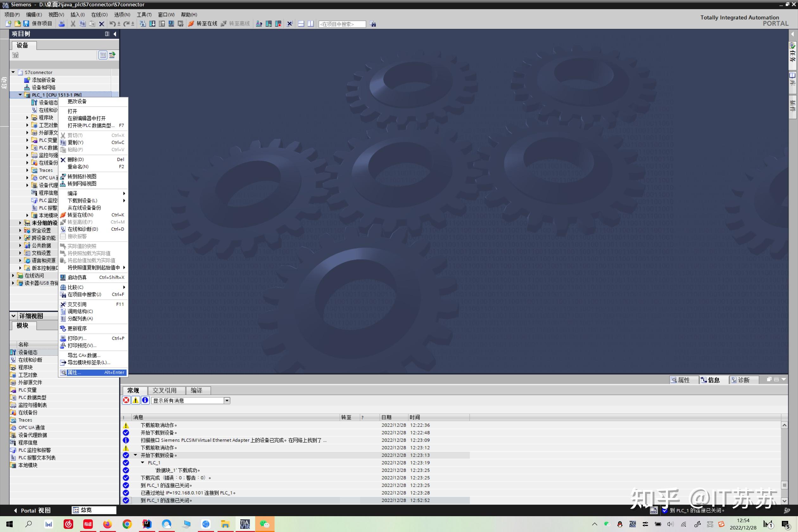Expand the 程序块 tree node
Screen dimensions: 798x532
28,118
